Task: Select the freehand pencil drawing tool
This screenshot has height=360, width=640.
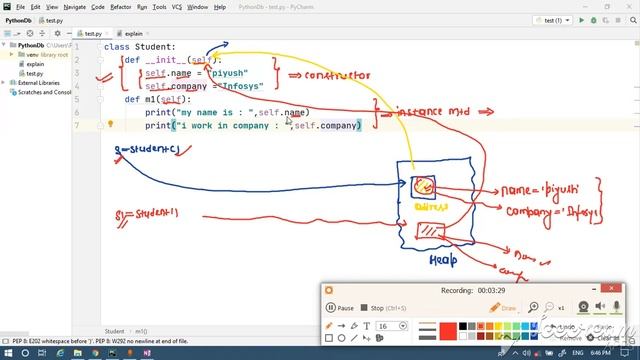Action: click(x=329, y=326)
